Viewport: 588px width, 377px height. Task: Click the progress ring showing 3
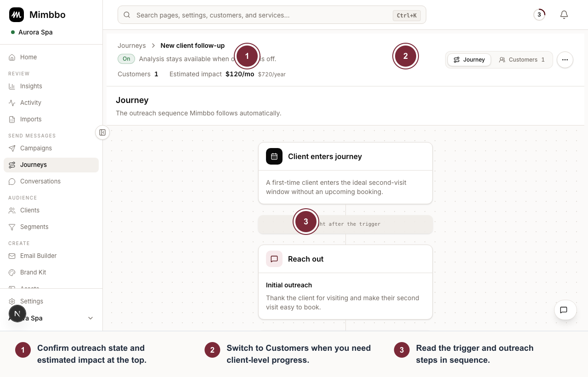(x=539, y=15)
